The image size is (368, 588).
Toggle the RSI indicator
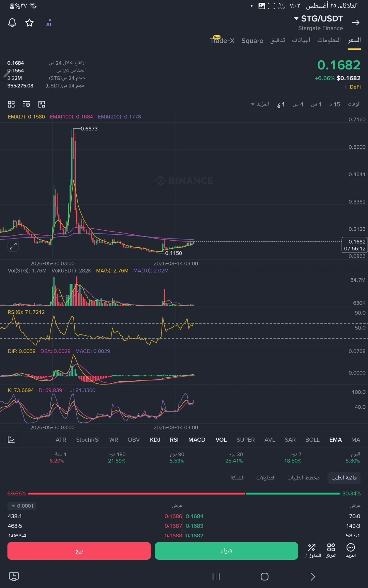coord(174,440)
